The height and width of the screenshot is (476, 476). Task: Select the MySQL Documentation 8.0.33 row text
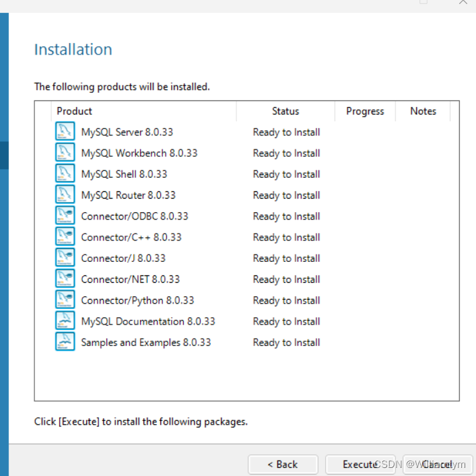(x=148, y=321)
